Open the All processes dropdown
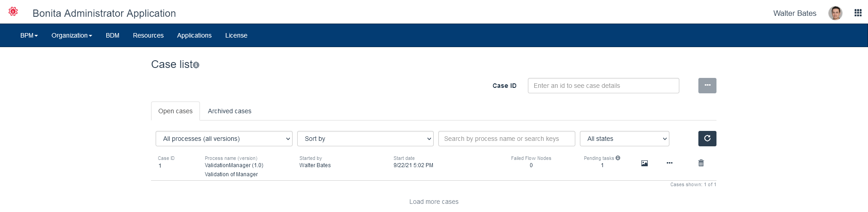Screen dimensions: 868x212 (224, 139)
